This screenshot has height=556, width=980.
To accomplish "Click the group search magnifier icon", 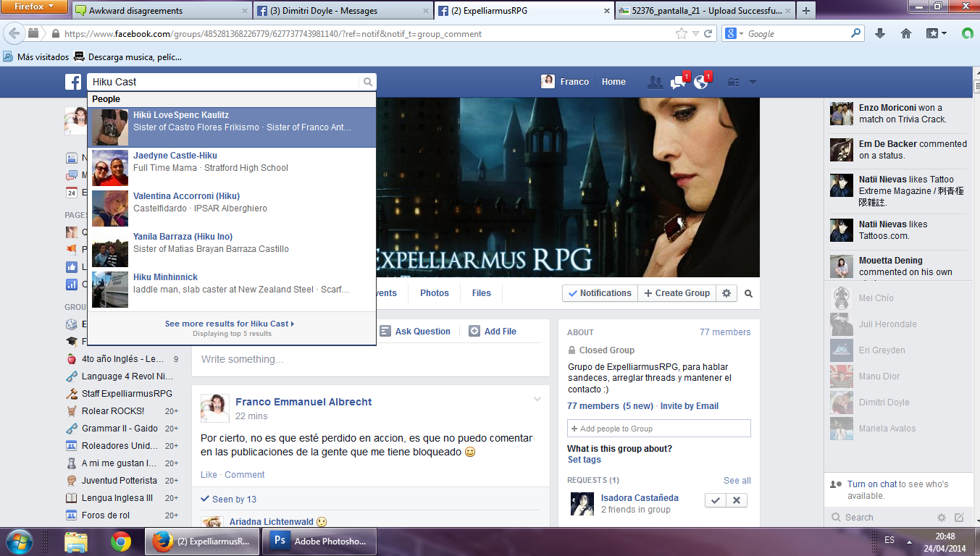I will pyautogui.click(x=749, y=294).
